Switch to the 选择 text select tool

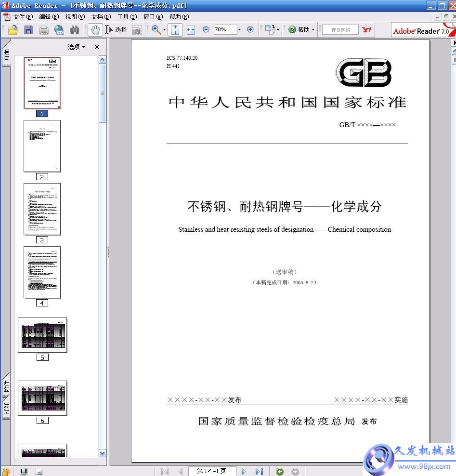tap(116, 29)
